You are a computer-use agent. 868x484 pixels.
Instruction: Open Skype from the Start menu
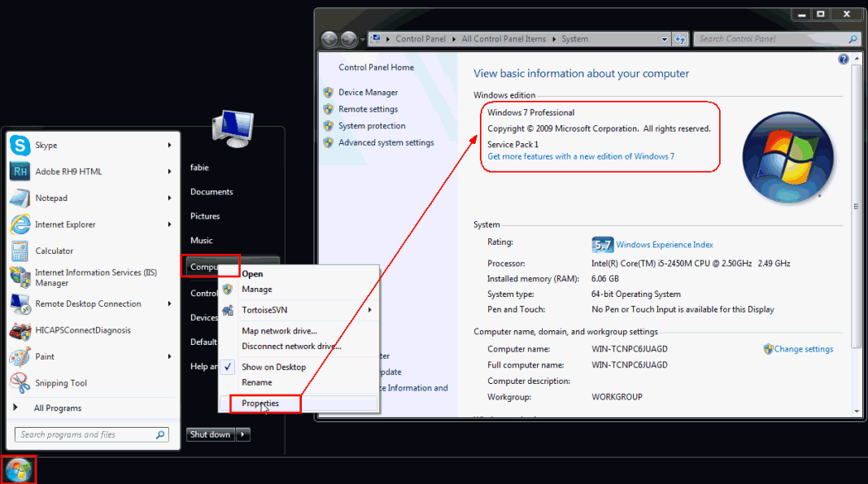tap(46, 146)
